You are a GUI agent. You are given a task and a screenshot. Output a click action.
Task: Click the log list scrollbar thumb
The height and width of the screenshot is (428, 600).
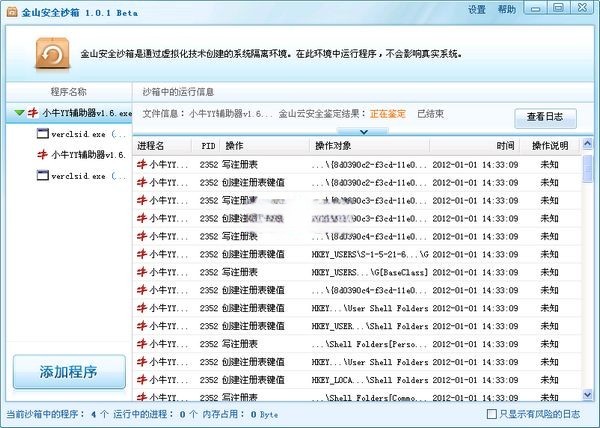click(x=587, y=168)
